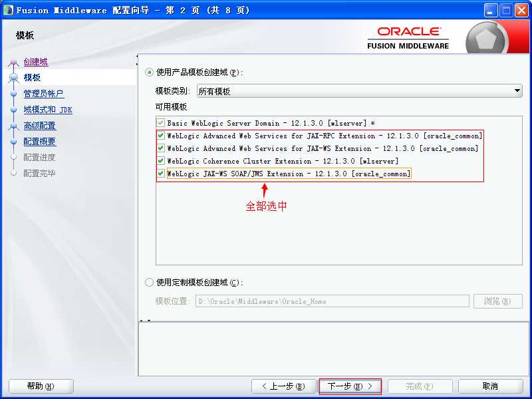This screenshot has width=532, height=399.
Task: Click the 帮助 help button
Action: (41, 386)
